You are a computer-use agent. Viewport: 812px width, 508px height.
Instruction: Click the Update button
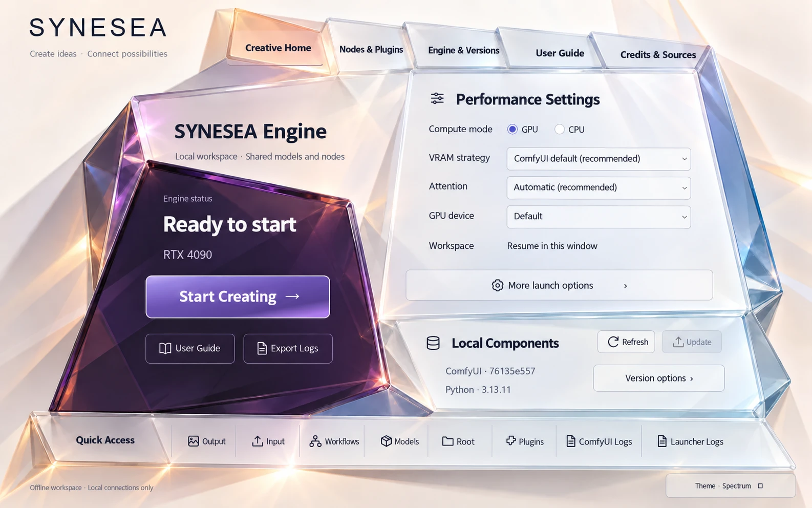(692, 342)
